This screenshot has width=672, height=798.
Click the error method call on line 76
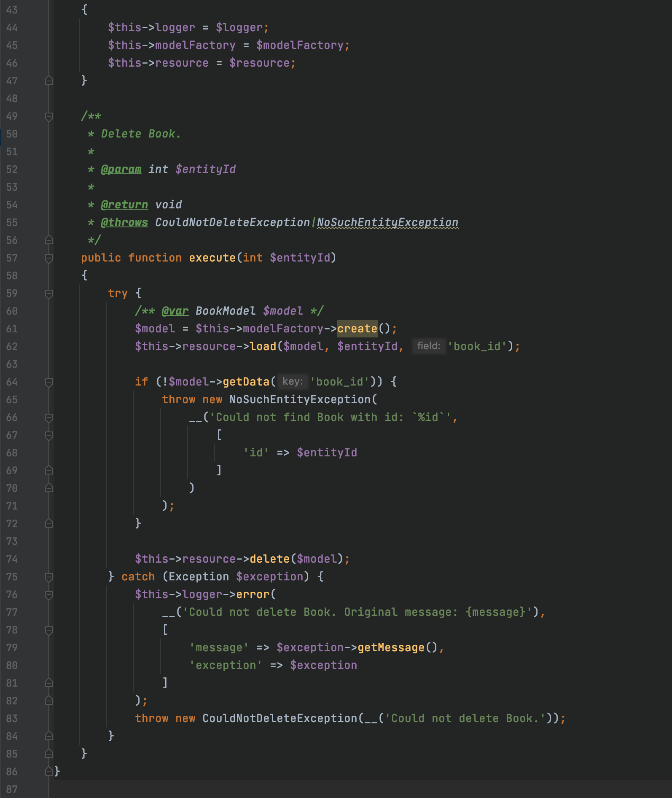pyautogui.click(x=253, y=594)
